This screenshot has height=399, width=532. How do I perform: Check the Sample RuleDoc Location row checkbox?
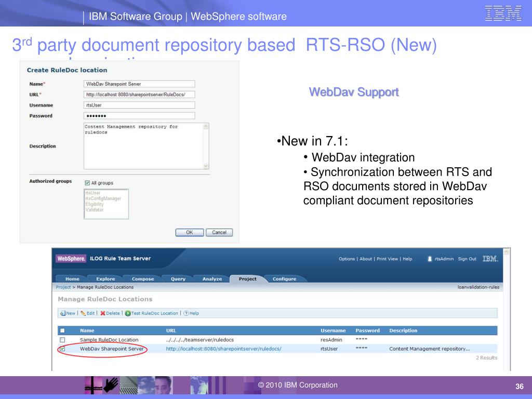[x=62, y=340]
